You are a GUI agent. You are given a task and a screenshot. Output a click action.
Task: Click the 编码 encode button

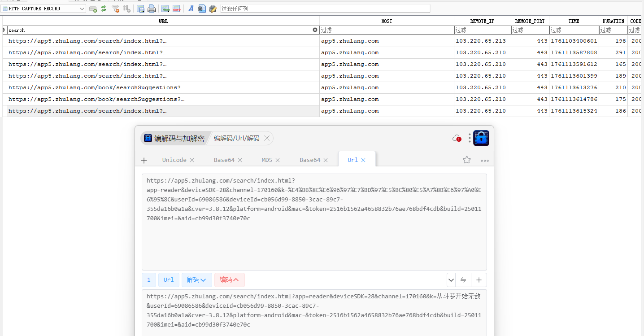pos(230,280)
